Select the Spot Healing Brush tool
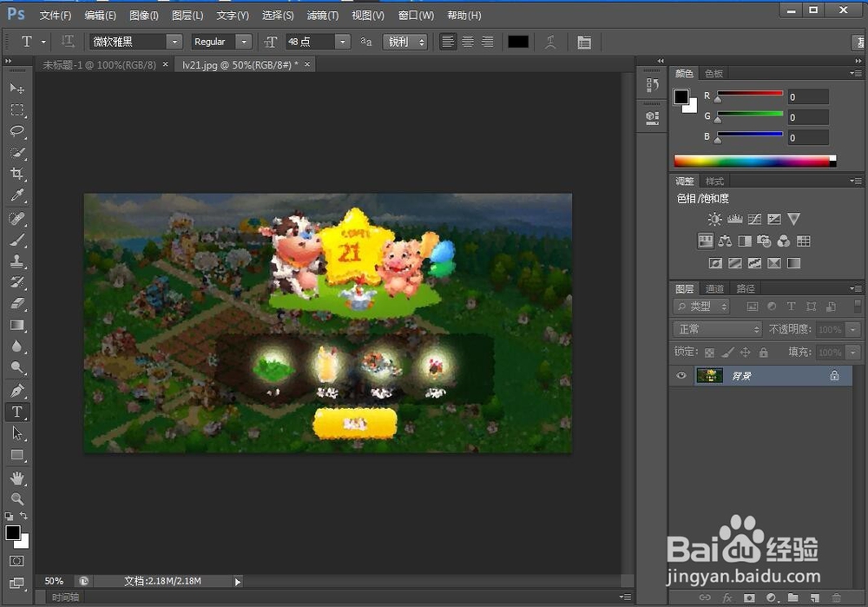Viewport: 868px width, 607px height. (17, 219)
